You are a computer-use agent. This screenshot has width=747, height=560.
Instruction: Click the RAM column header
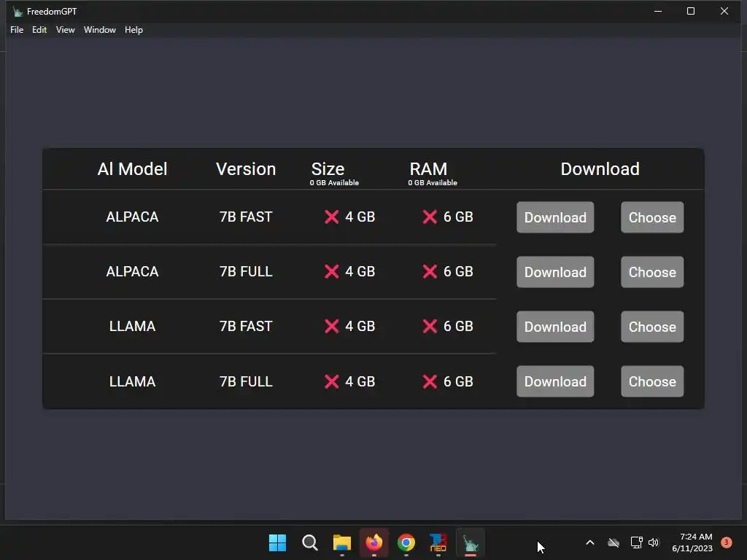[428, 169]
